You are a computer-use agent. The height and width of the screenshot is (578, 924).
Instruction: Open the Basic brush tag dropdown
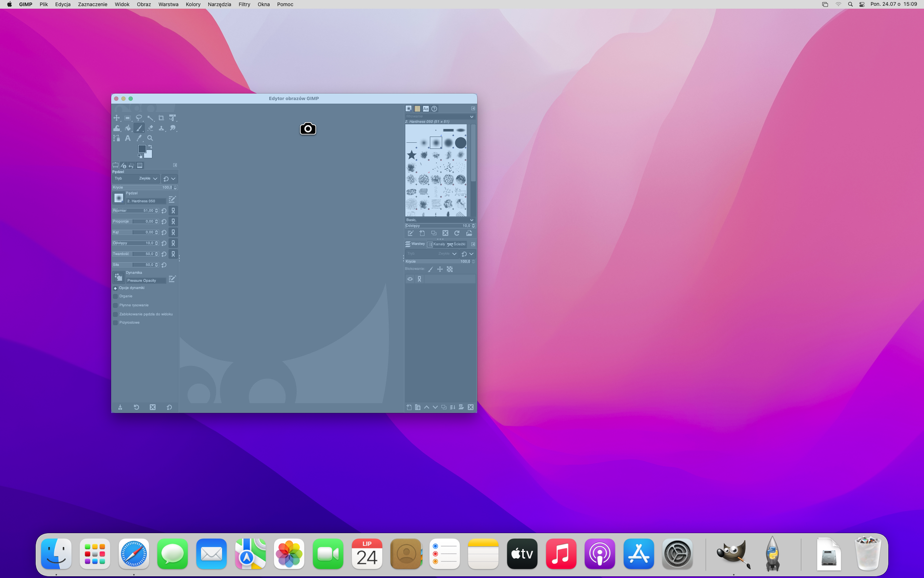click(439, 220)
